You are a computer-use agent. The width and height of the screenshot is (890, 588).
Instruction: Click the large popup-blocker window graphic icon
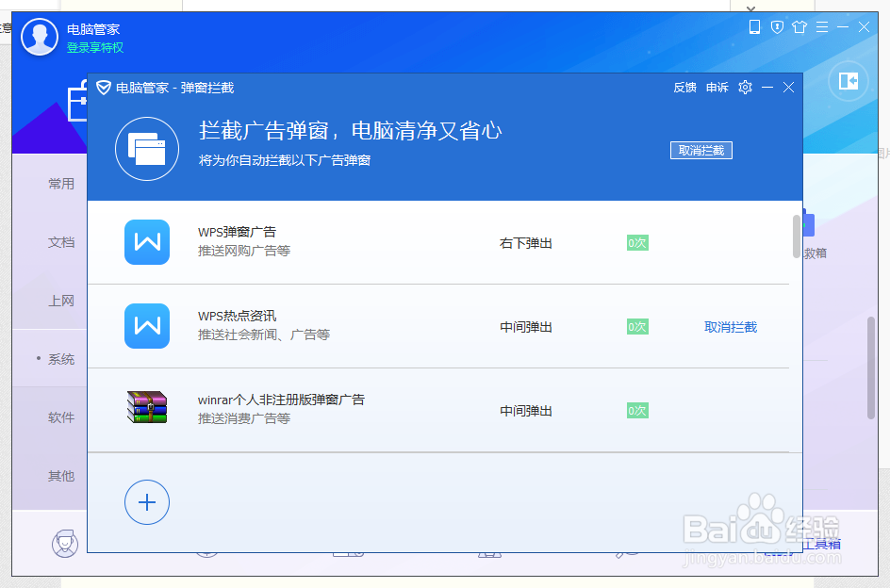(x=147, y=148)
